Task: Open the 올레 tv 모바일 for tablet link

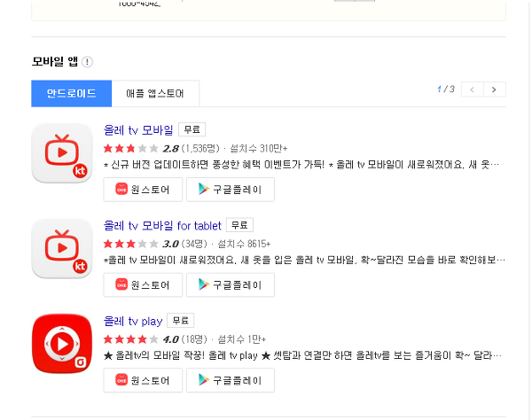Action: [x=162, y=226]
